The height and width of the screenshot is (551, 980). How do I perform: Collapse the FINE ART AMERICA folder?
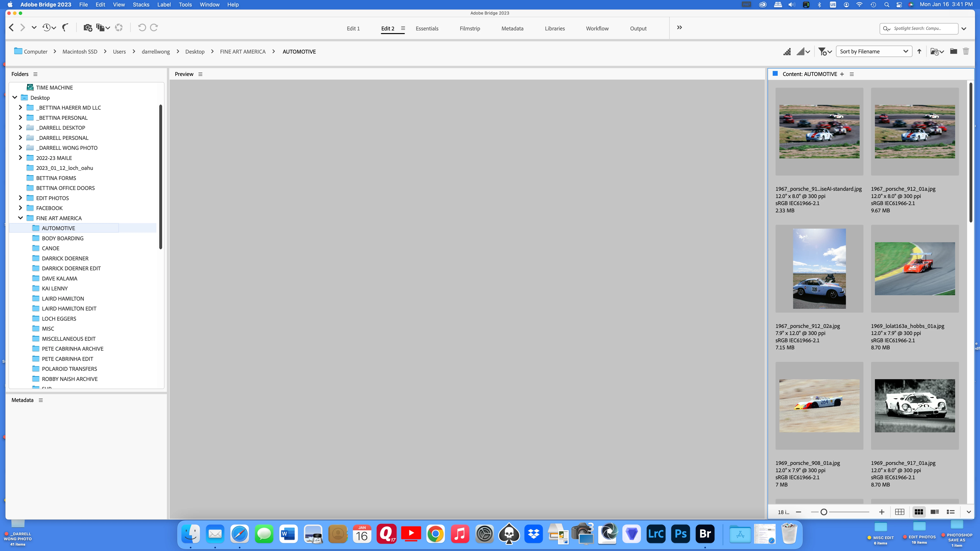tap(20, 218)
